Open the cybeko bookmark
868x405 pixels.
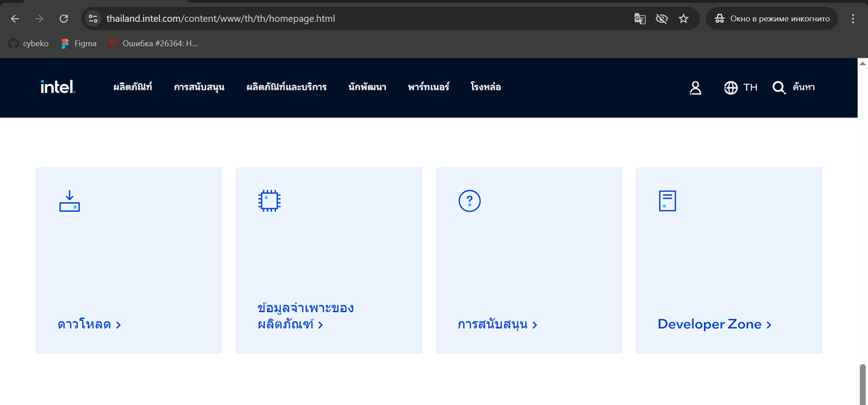28,43
